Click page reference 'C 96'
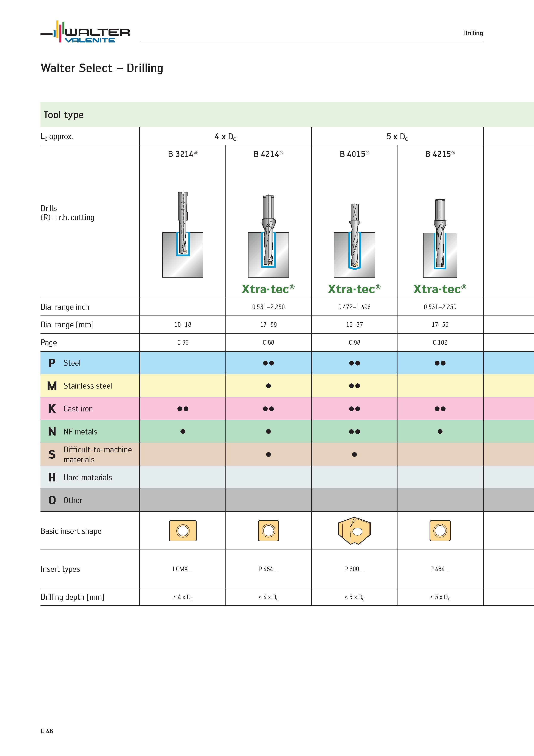The image size is (534, 756). (x=183, y=342)
